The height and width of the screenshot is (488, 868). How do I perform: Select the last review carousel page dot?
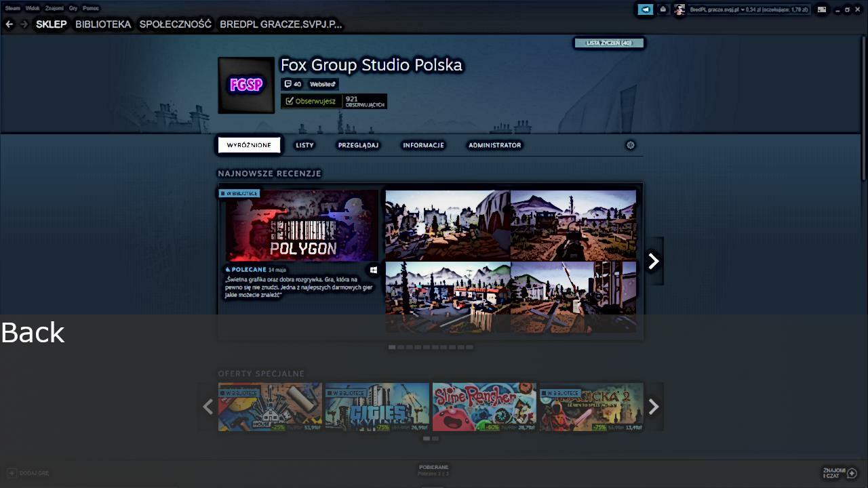(470, 347)
